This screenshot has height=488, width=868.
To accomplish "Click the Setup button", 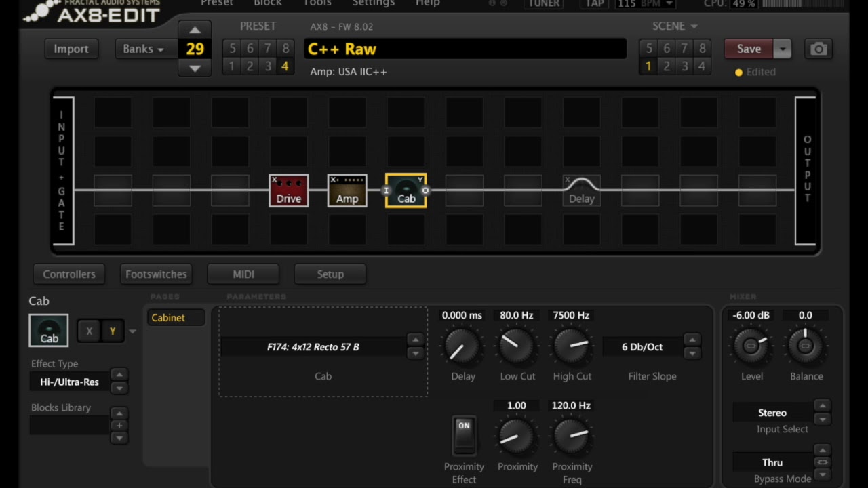I will (330, 274).
